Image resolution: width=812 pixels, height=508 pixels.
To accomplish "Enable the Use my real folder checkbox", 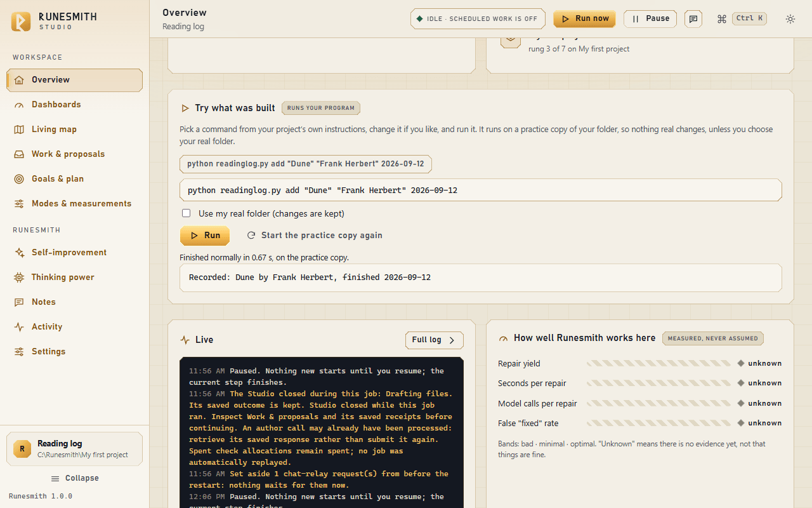I will coord(186,213).
